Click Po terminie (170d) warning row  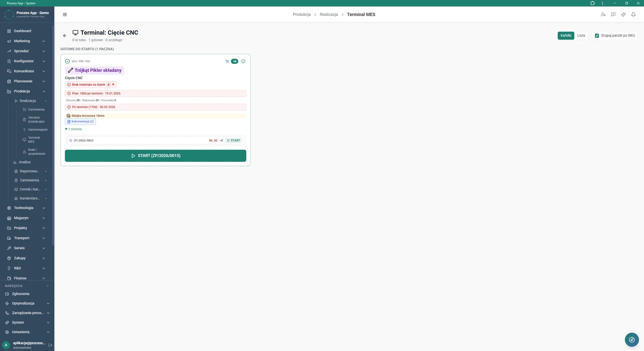pyautogui.click(x=155, y=107)
